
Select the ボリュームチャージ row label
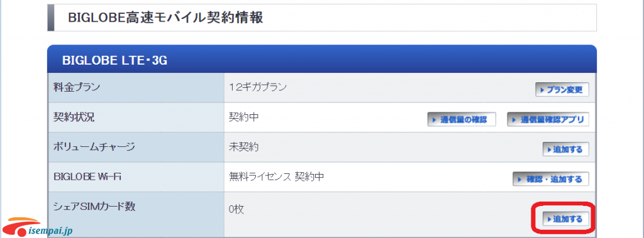pyautogui.click(x=94, y=147)
